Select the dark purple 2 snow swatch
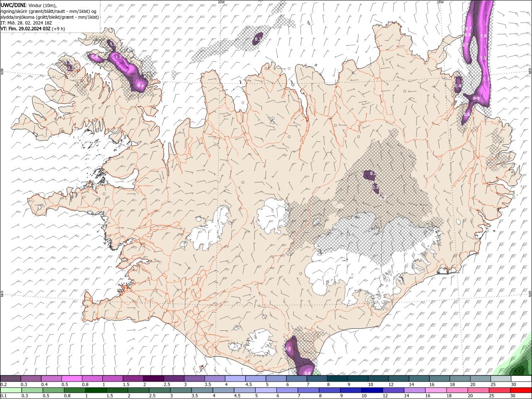This screenshot has width=532, height=399. coord(153,379)
